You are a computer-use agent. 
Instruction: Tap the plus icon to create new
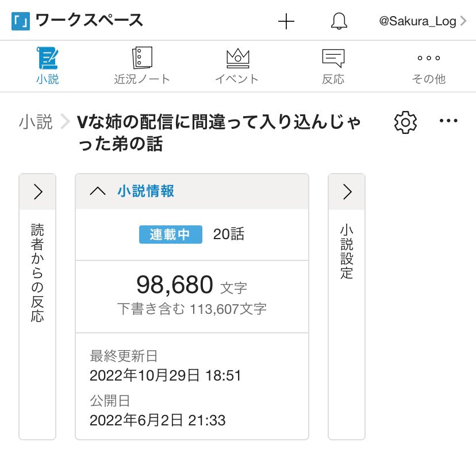click(286, 22)
